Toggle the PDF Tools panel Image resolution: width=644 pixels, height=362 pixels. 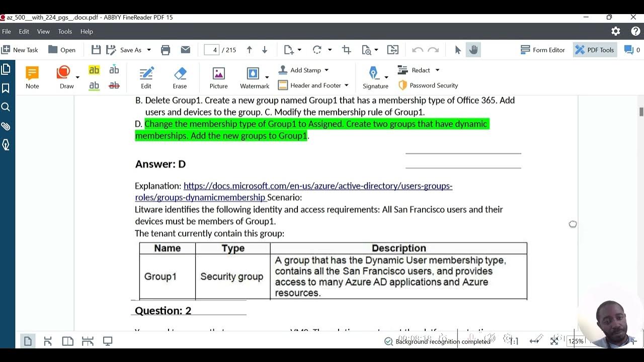click(x=595, y=50)
